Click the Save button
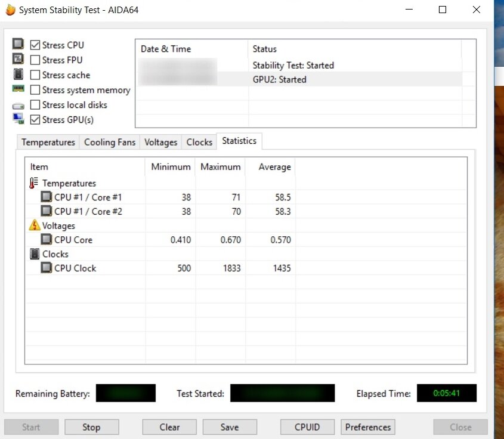 pos(230,427)
